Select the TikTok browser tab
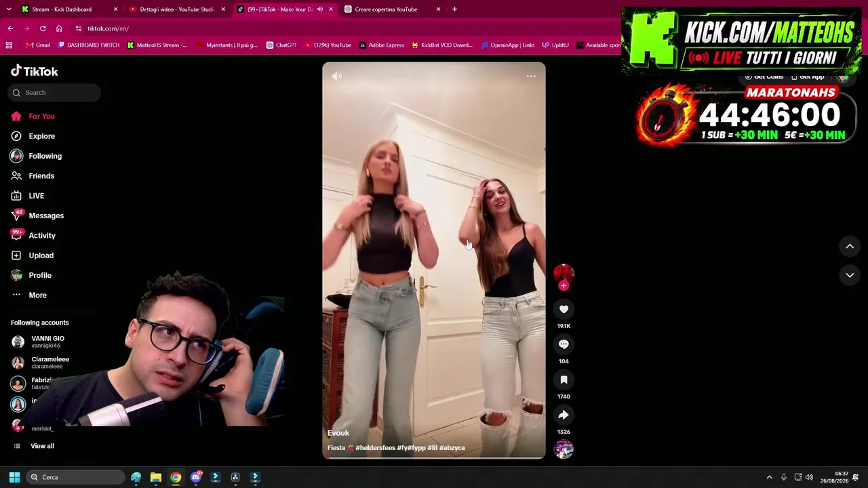868x488 pixels. (285, 9)
